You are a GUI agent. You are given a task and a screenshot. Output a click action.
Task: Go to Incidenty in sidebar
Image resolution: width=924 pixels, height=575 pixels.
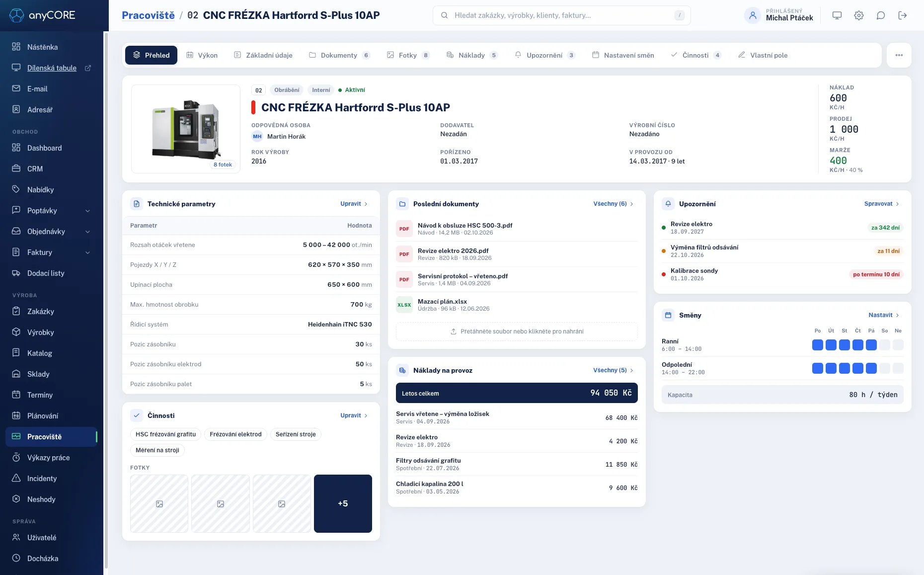[x=52, y=479]
